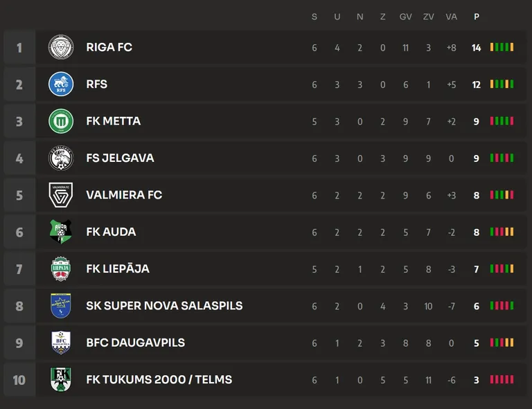
Task: Click the S matches played column header
Action: (314, 17)
